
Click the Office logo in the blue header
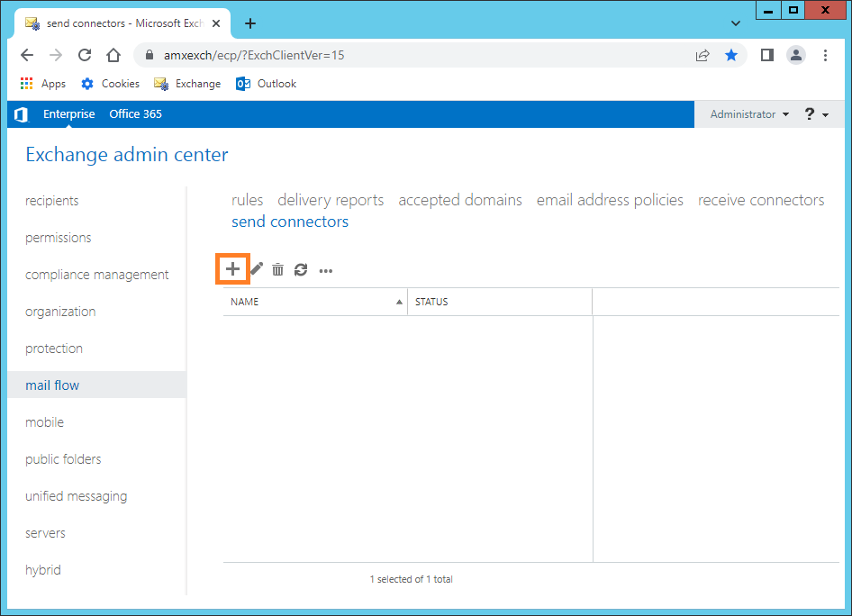click(x=22, y=114)
